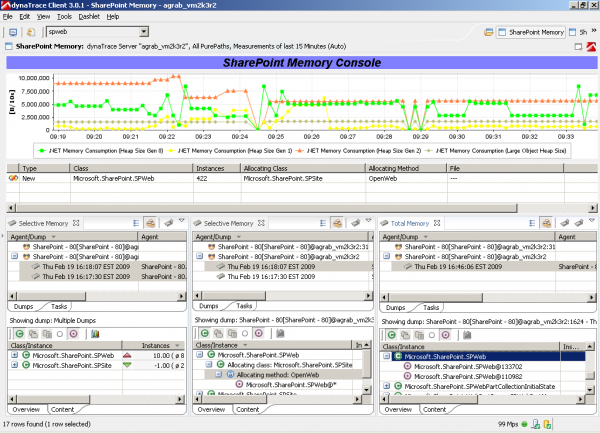Open the Help menu

tap(112, 16)
